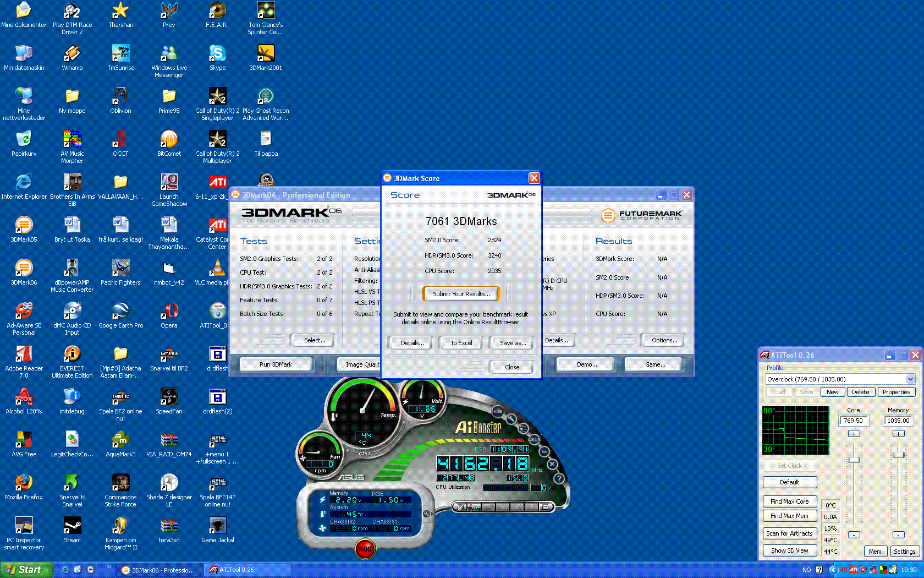This screenshot has width=924, height=578.
Task: Open the Skype desktop icon
Action: 217,58
